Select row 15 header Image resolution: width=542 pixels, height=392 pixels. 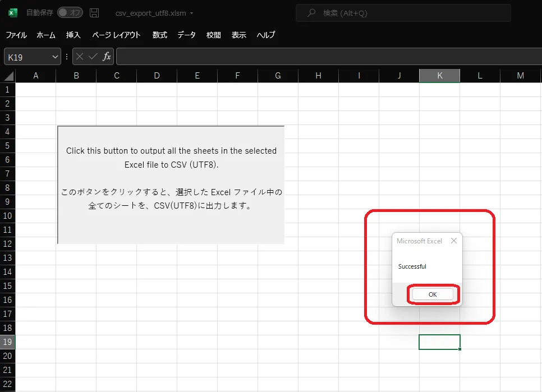[7, 286]
